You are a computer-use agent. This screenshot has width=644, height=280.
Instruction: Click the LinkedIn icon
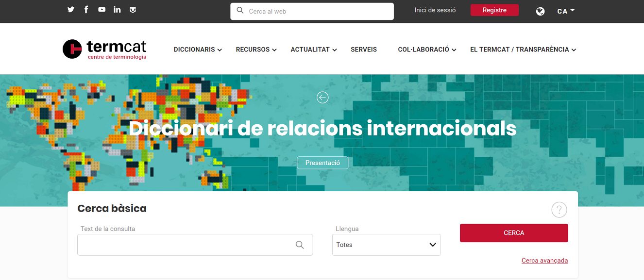click(x=117, y=10)
